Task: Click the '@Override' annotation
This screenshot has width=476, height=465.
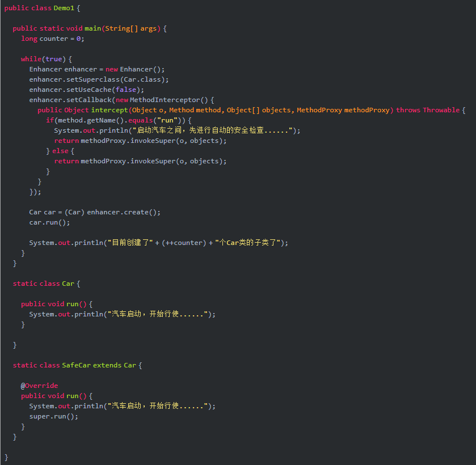Action: (x=40, y=386)
